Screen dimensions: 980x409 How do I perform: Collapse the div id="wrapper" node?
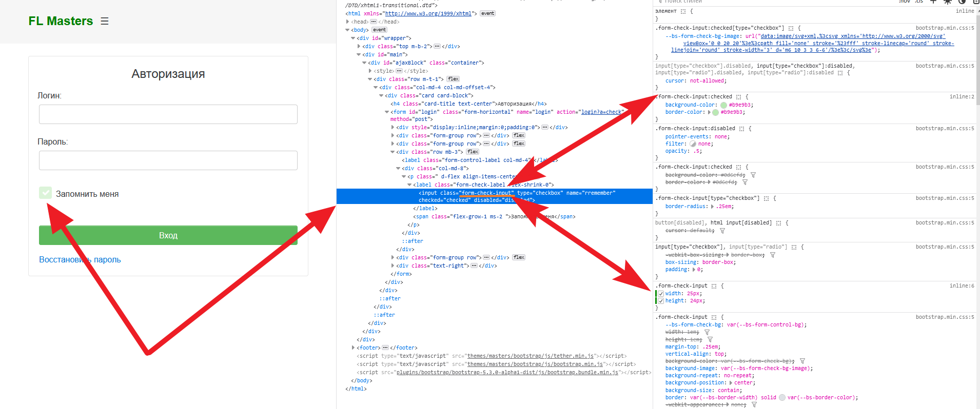coord(353,38)
